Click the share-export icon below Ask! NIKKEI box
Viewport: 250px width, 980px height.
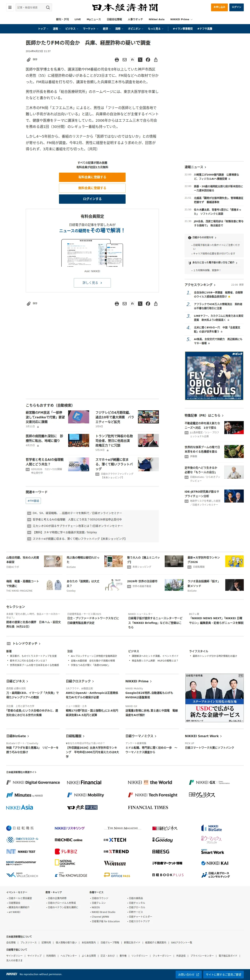pos(156,304)
